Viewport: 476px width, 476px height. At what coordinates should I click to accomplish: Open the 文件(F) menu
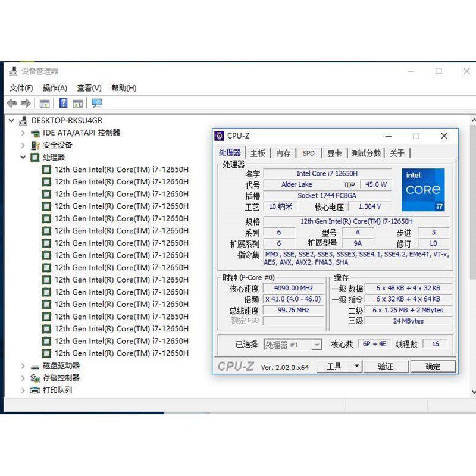(x=21, y=88)
